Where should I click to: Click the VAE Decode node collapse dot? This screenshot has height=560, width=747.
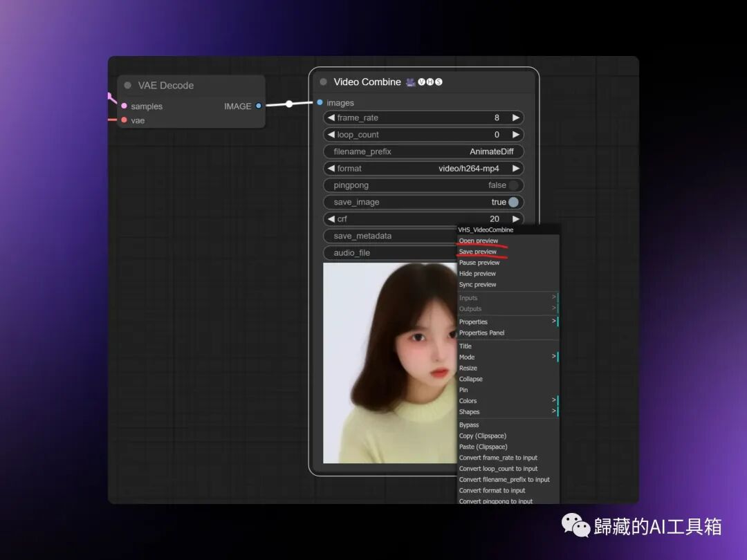128,85
